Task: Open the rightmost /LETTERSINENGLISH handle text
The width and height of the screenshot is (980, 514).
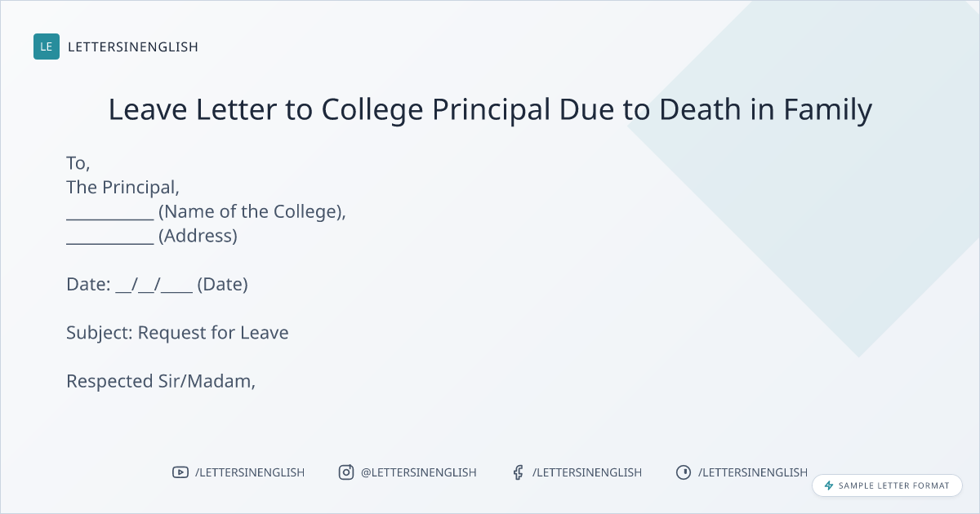Action: point(753,472)
